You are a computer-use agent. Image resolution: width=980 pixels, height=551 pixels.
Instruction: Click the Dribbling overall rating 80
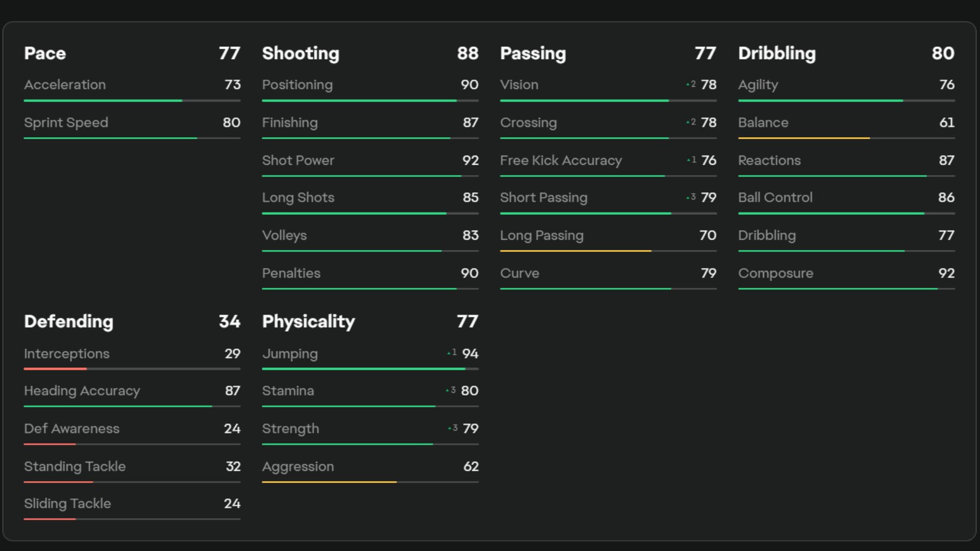pyautogui.click(x=943, y=53)
